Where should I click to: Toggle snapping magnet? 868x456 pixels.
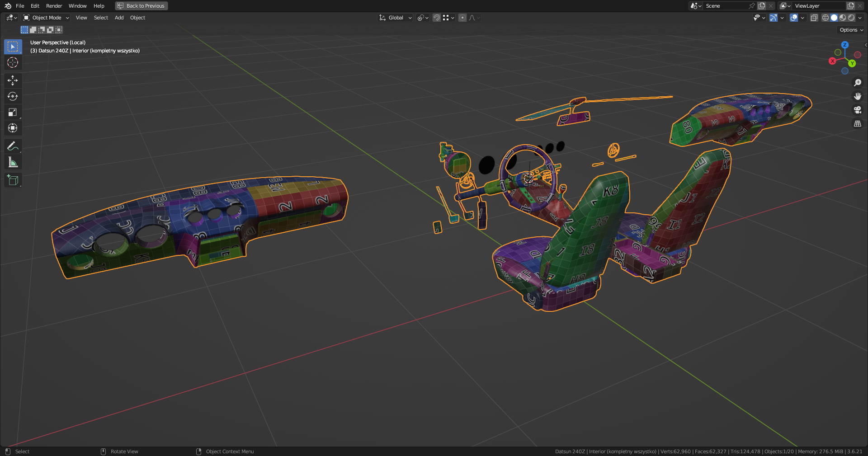point(437,18)
